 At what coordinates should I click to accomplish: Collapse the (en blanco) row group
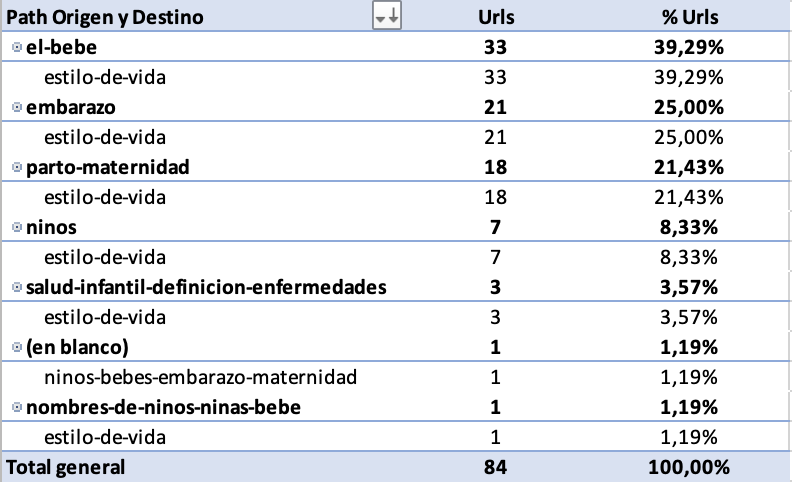coord(16,348)
